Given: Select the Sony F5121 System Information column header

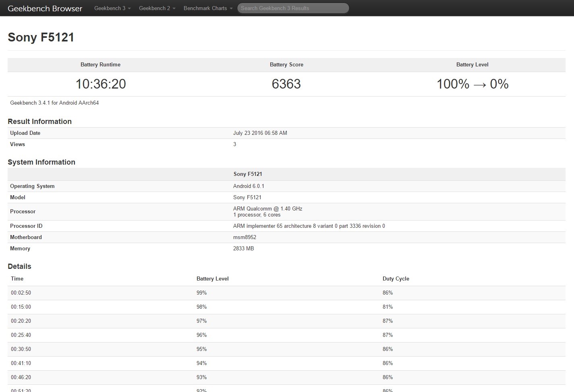Looking at the screenshot, I should 248,174.
